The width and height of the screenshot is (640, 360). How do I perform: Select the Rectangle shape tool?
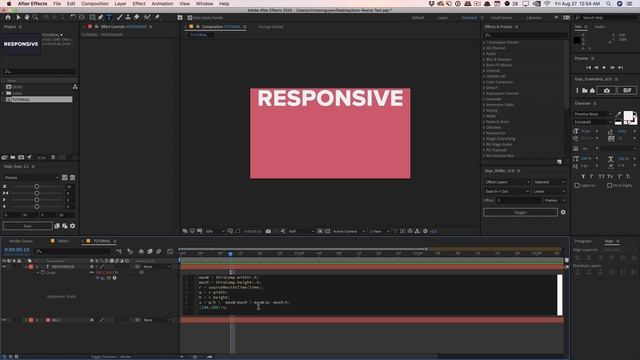(92, 18)
